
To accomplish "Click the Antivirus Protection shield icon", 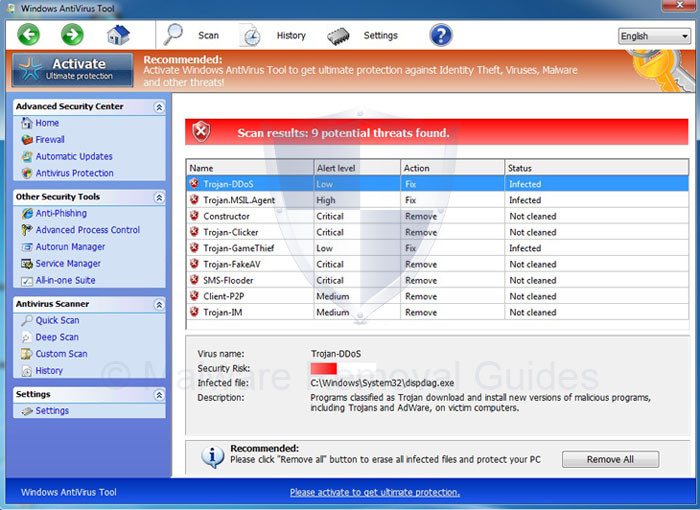I will tap(27, 173).
